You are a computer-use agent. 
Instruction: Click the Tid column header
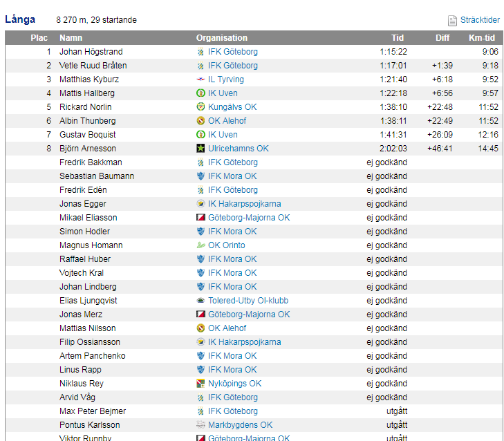pos(398,38)
